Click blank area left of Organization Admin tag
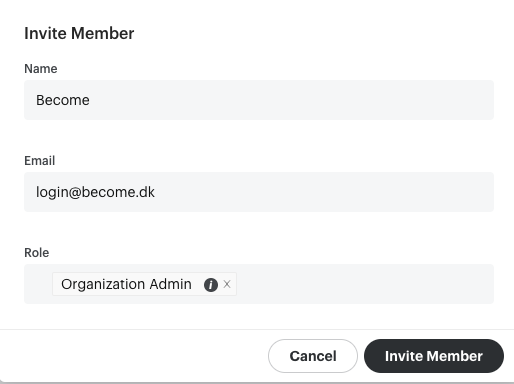Screen dimensions: 514x384 (x=38, y=284)
